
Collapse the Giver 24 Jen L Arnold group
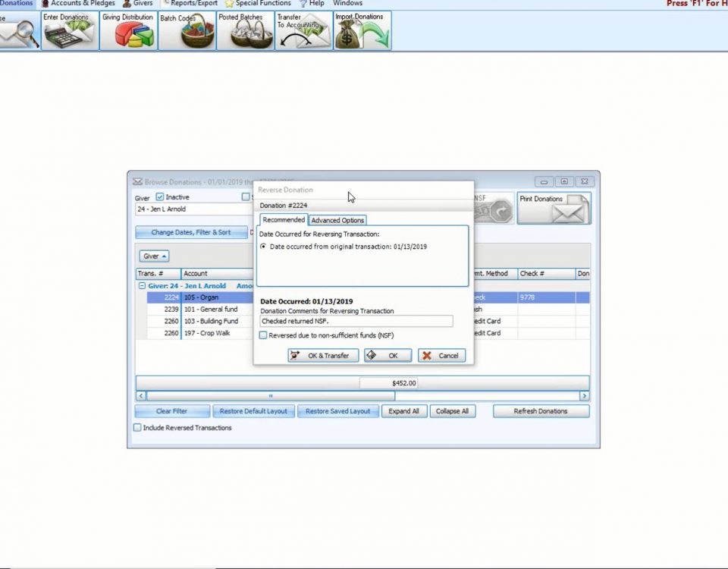pyautogui.click(x=142, y=286)
